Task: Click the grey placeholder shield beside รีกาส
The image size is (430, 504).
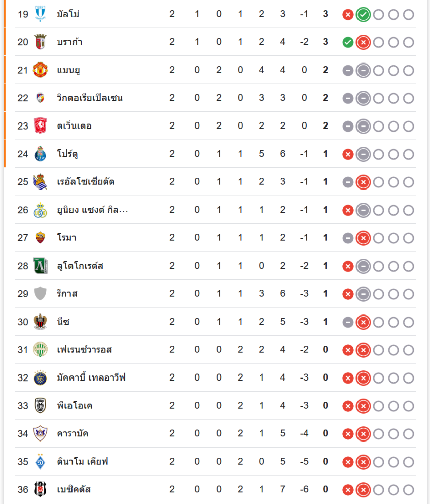Action: pos(40,293)
